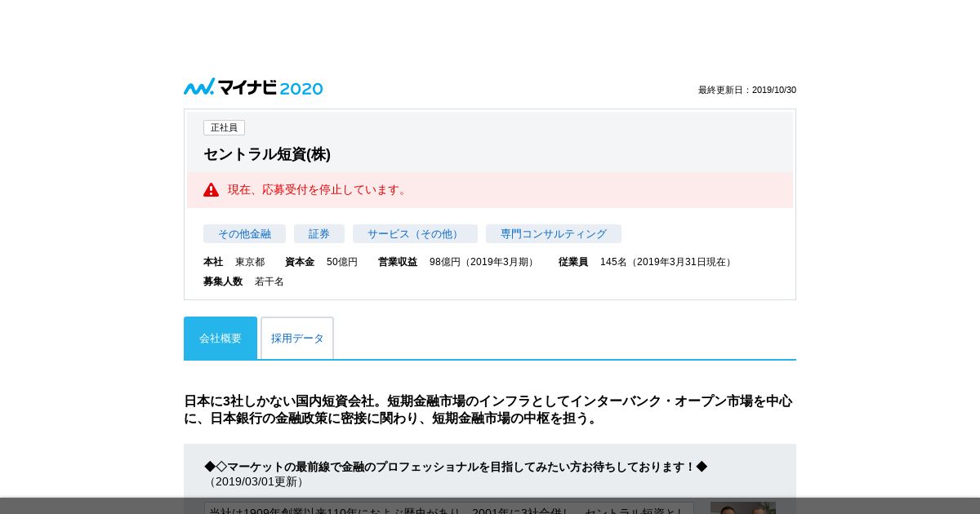Click the （2019/03/01更新） date text
This screenshot has width=980, height=514.
pos(256,481)
